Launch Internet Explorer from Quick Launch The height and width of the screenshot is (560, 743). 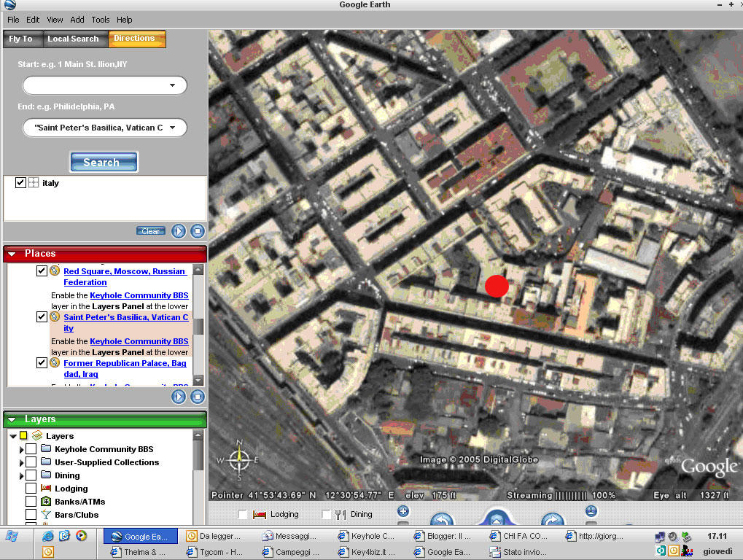tap(48, 536)
